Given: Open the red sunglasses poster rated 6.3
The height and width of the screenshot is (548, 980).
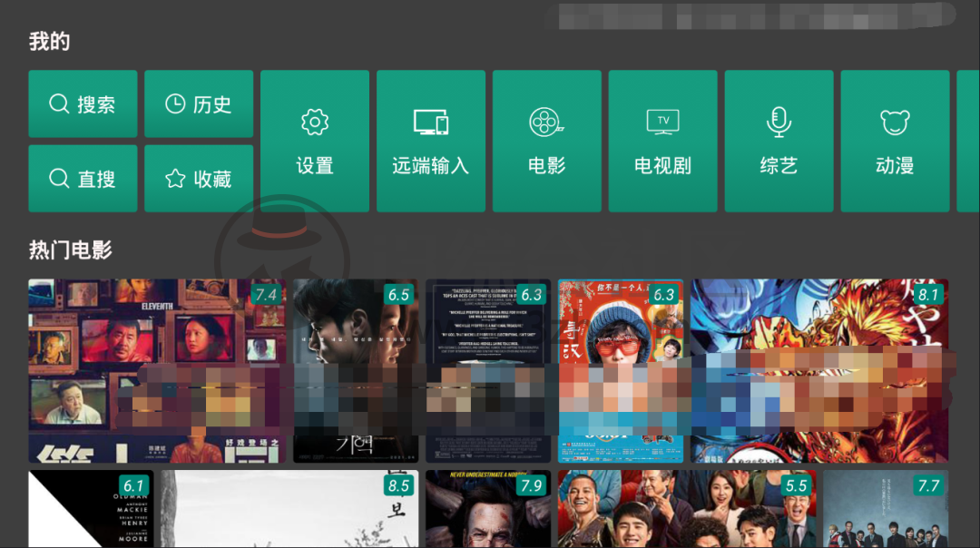Looking at the screenshot, I should [x=621, y=370].
